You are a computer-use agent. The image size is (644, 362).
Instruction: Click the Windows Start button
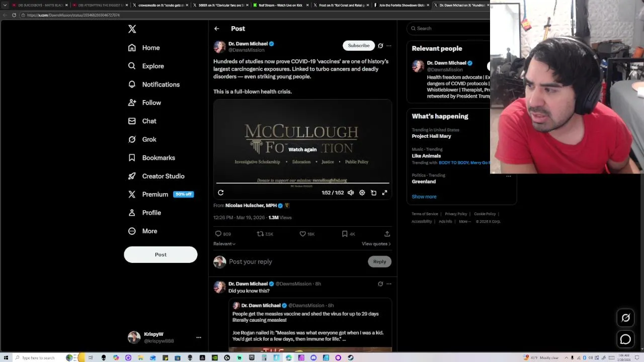(5, 358)
